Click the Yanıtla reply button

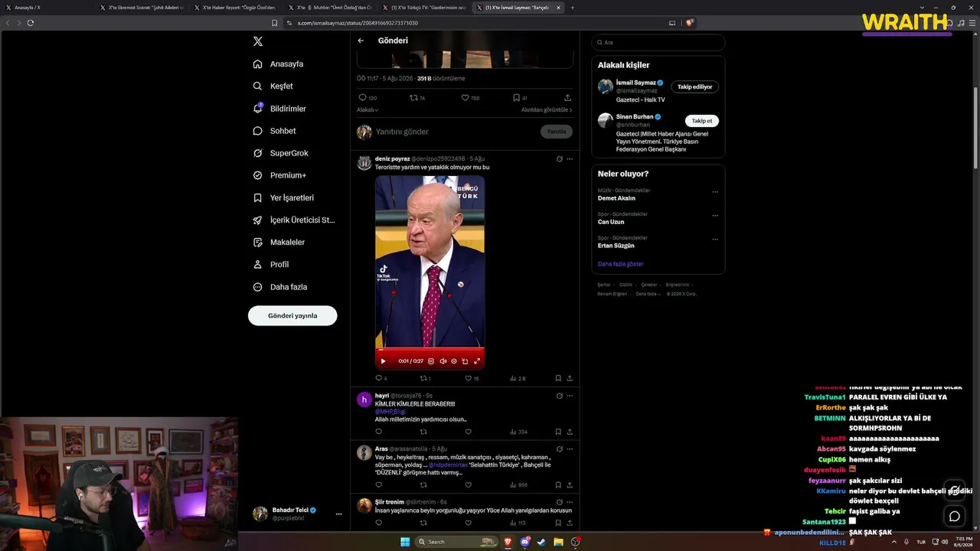(x=557, y=132)
